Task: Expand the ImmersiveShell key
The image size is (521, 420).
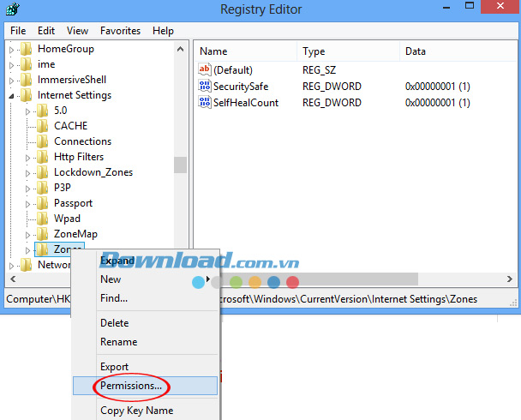Action: 12,81
